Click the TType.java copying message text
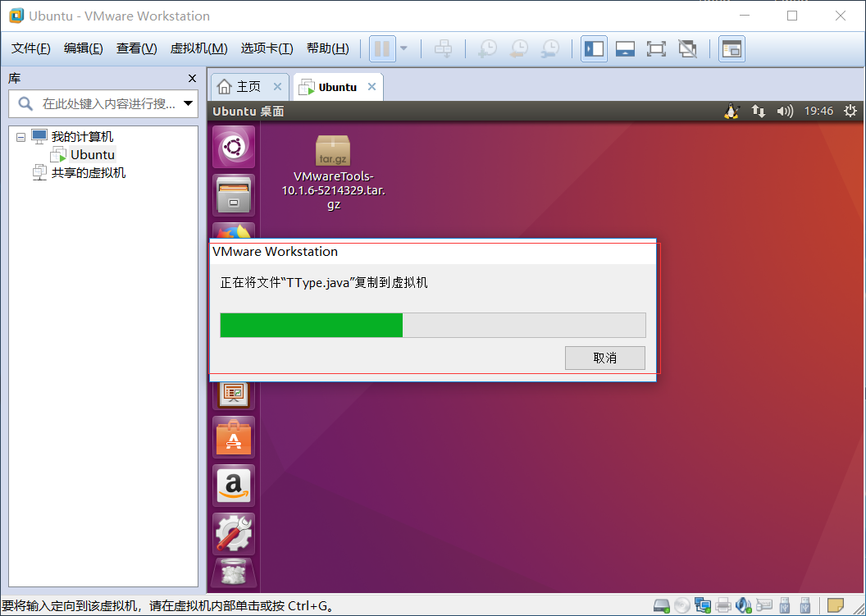Viewport: 866px width, 616px height. pos(324,282)
